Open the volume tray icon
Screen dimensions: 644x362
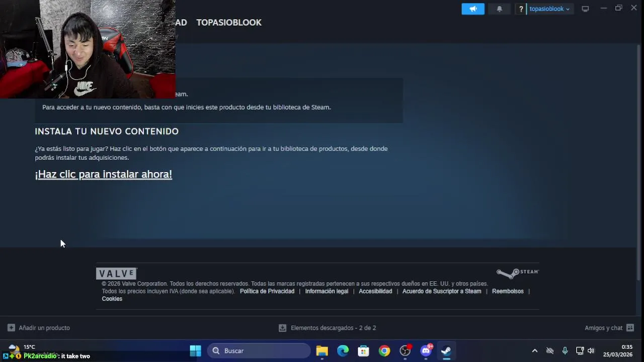point(591,351)
